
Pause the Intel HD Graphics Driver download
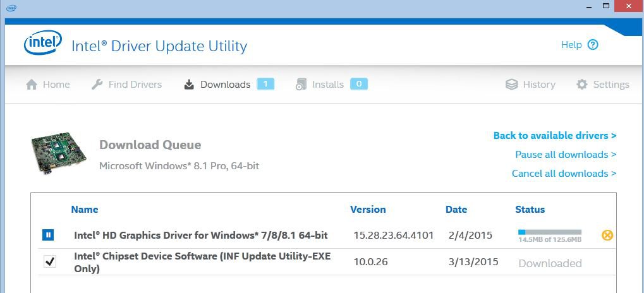tap(48, 236)
